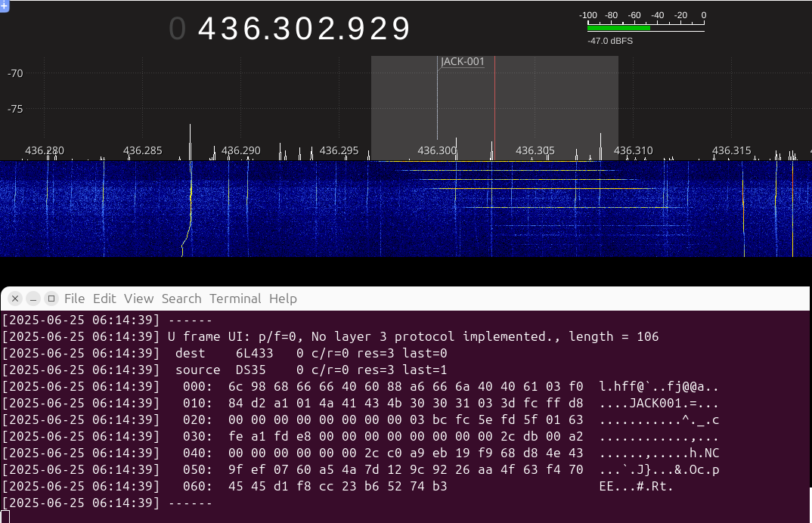Click the -70 dB scale label
Image resolution: width=812 pixels, height=523 pixels.
pos(15,73)
